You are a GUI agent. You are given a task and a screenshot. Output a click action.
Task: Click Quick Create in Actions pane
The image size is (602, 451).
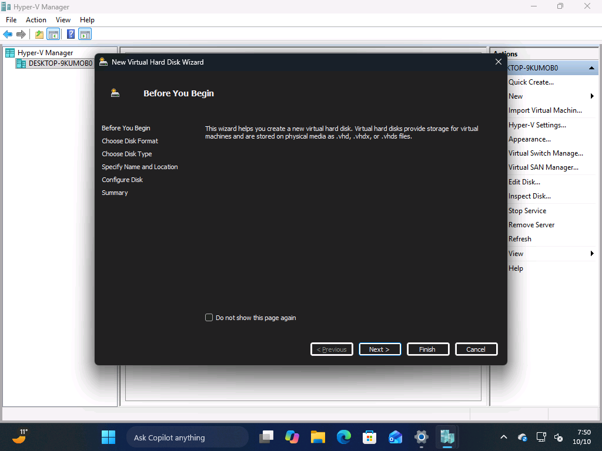(531, 82)
